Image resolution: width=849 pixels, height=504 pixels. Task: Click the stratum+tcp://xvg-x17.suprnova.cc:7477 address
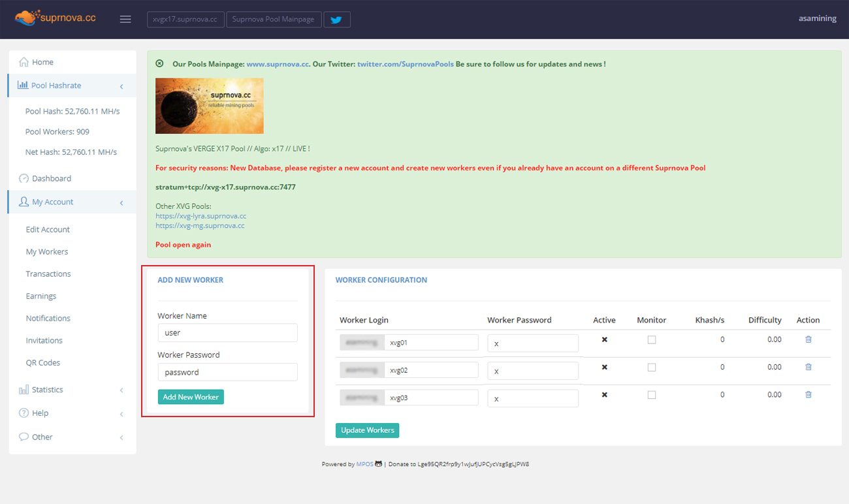(225, 187)
